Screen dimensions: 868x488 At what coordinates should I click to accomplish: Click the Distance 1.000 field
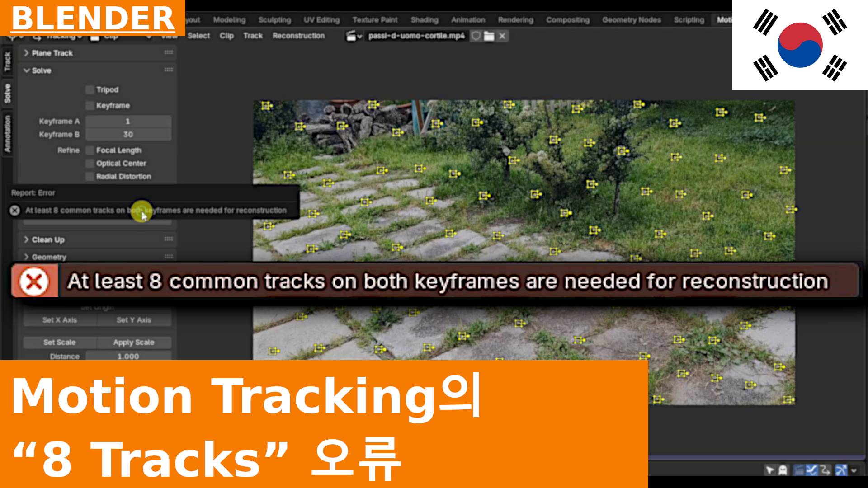tap(128, 356)
